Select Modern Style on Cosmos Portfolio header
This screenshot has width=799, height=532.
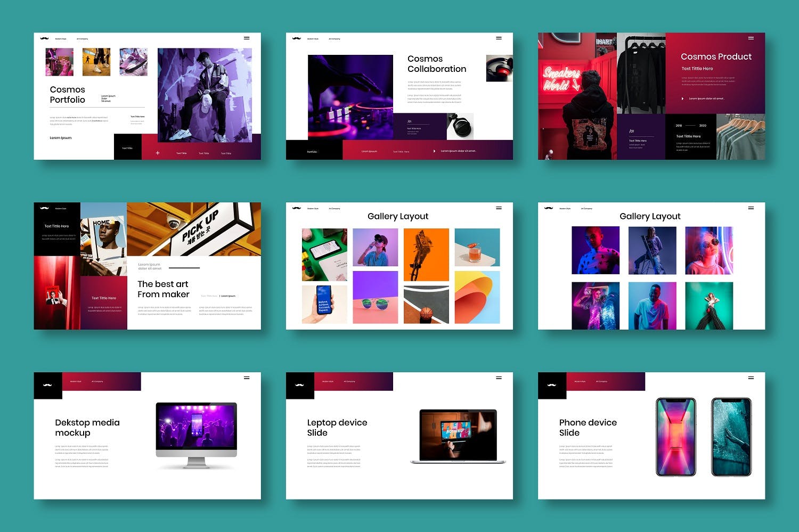pyautogui.click(x=61, y=39)
